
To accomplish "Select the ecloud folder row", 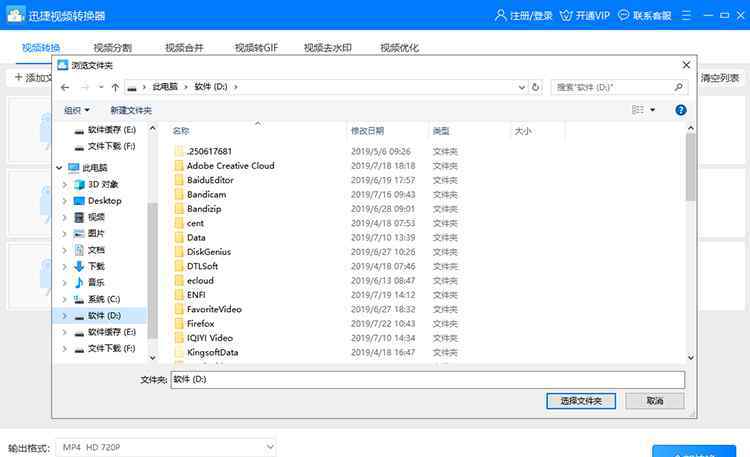I will [316, 280].
